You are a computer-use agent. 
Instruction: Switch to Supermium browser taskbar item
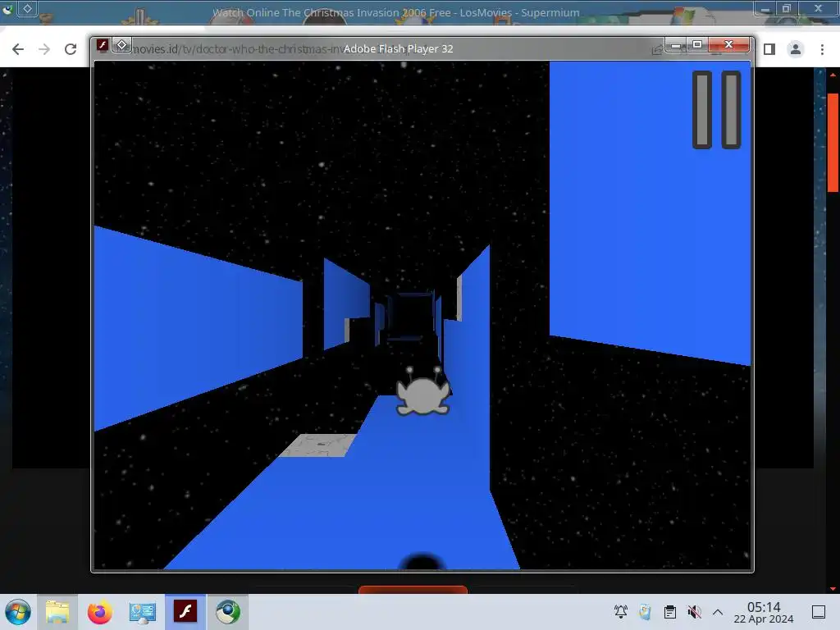point(228,612)
